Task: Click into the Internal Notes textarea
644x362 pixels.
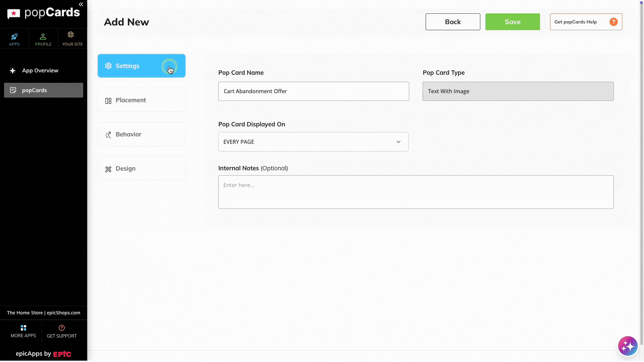Action: point(416,192)
